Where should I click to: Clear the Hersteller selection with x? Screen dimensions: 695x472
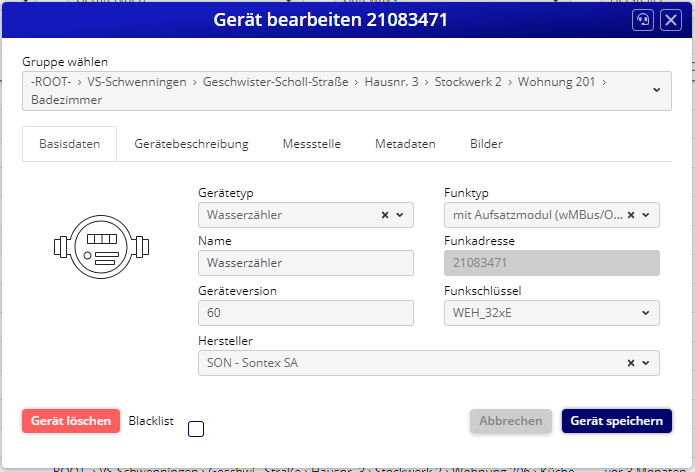click(631, 363)
